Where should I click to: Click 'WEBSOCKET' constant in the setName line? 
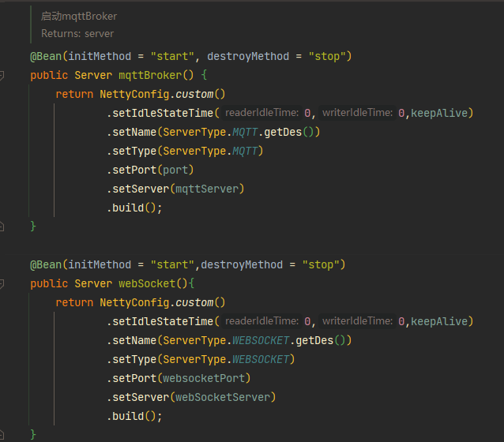pyautogui.click(x=261, y=340)
